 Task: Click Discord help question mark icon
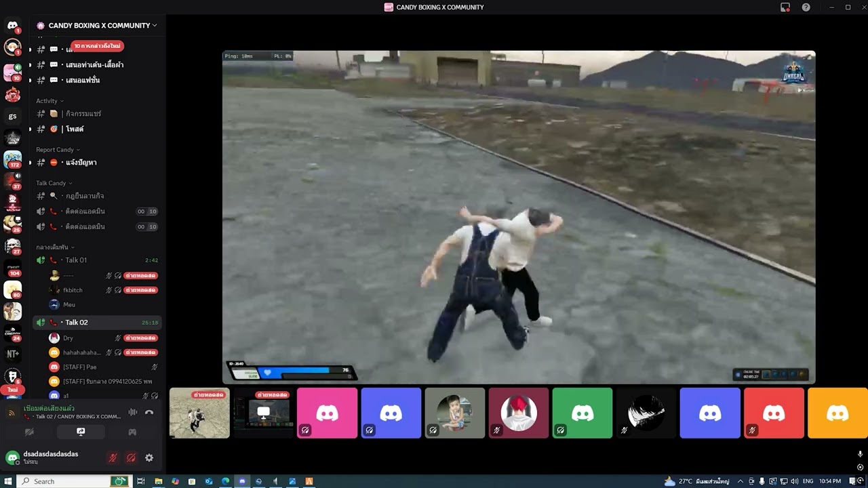806,7
